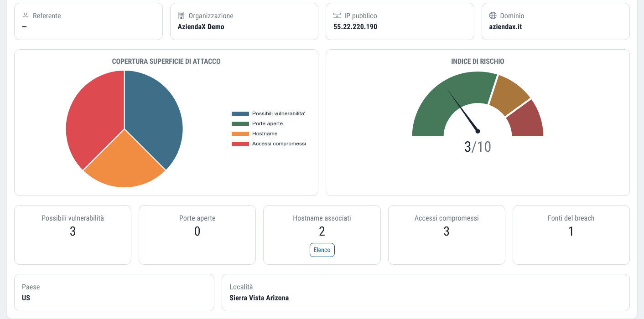Viewport: 644px width, 319px height.
Task: Click the Porte aperte value 0
Action: coord(197,232)
